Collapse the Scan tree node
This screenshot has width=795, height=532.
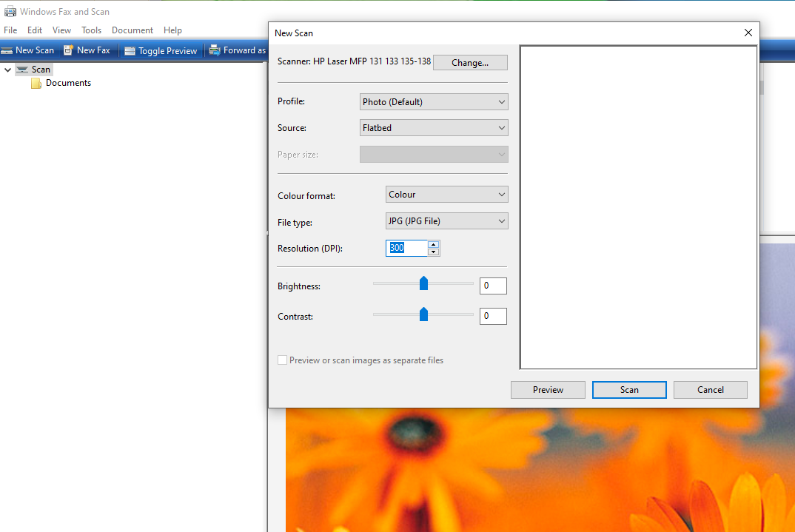tap(7, 70)
